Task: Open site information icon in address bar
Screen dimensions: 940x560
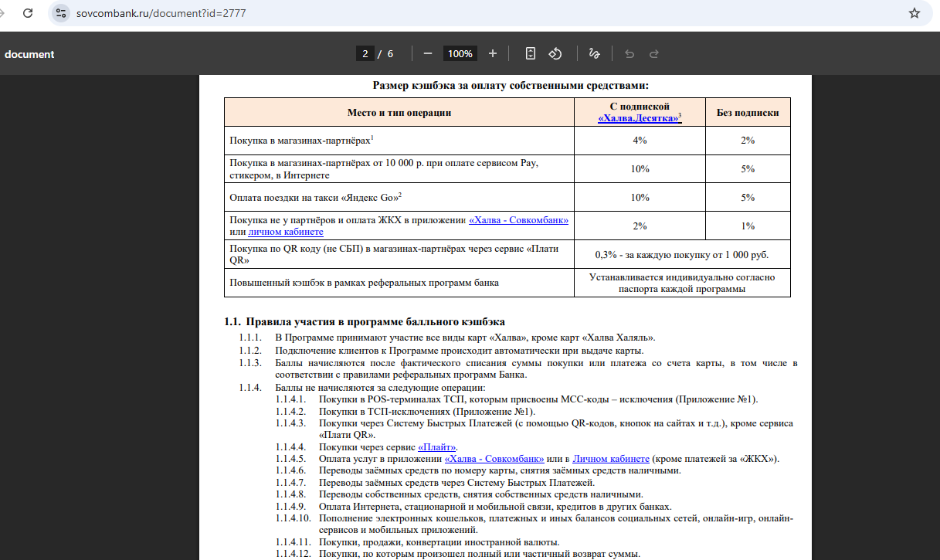Action: pyautogui.click(x=62, y=13)
